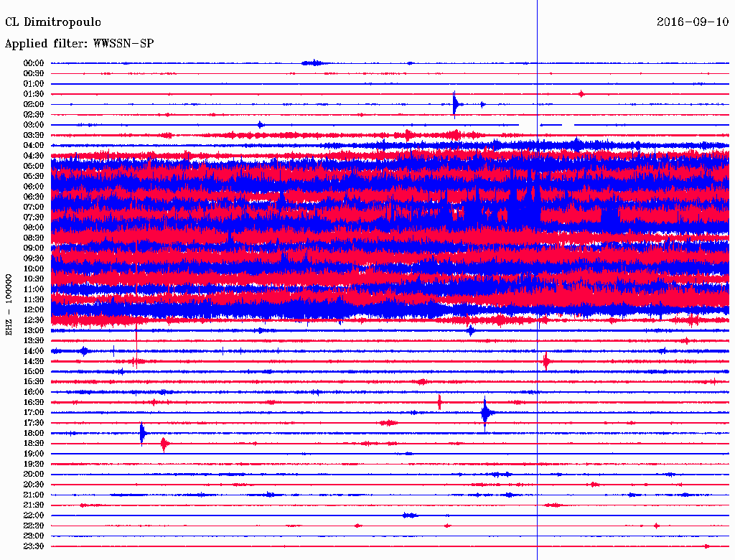Select the 16:30 time label
This screenshot has height=560, width=735.
34,403
